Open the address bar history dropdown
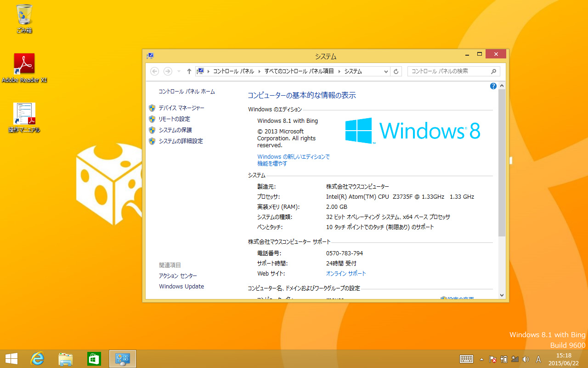Screen dimensions: 588x368 386,71
